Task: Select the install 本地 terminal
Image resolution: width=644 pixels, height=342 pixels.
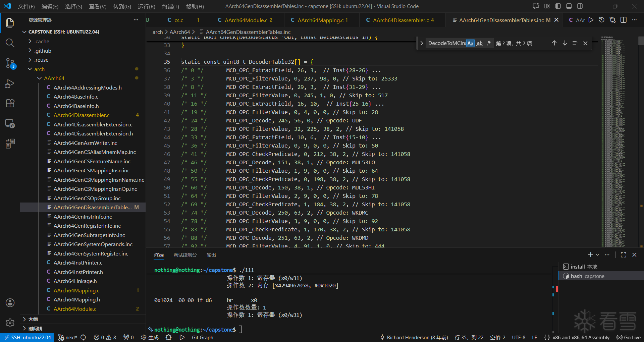Action: [601, 267]
